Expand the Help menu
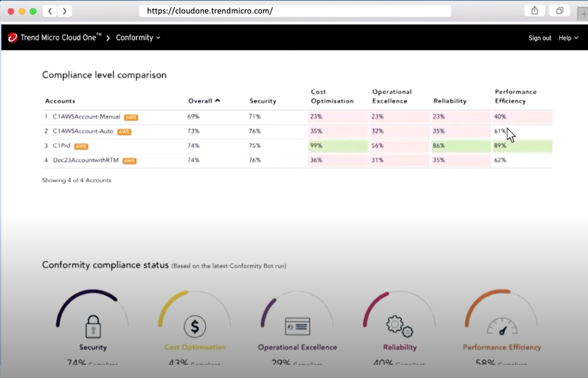 point(568,38)
